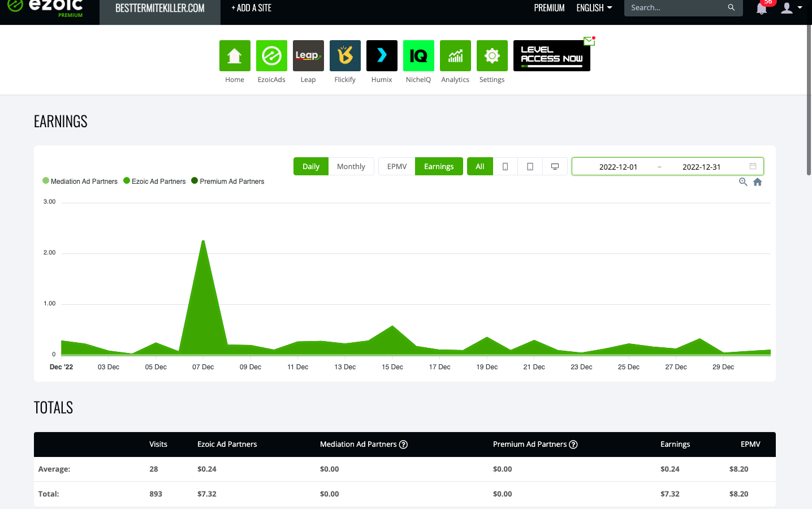The width and height of the screenshot is (812, 509).
Task: Switch chart to Monthly view
Action: 351,166
